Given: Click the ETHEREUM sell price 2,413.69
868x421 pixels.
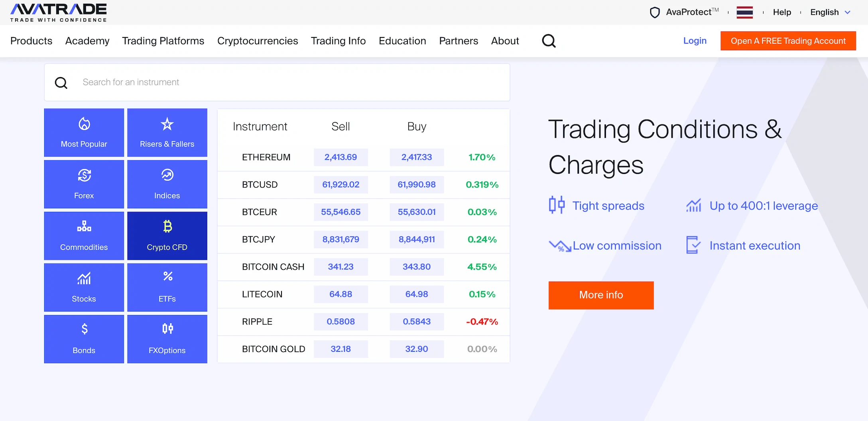Looking at the screenshot, I should (x=341, y=157).
